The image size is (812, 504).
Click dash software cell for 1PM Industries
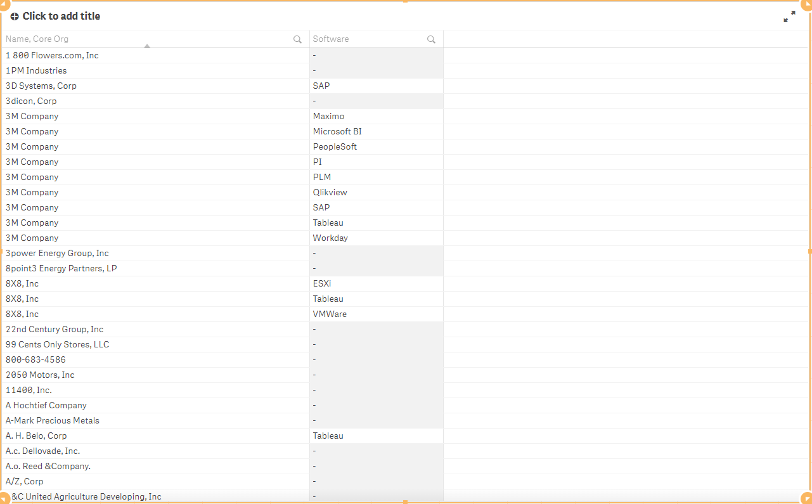(377, 70)
